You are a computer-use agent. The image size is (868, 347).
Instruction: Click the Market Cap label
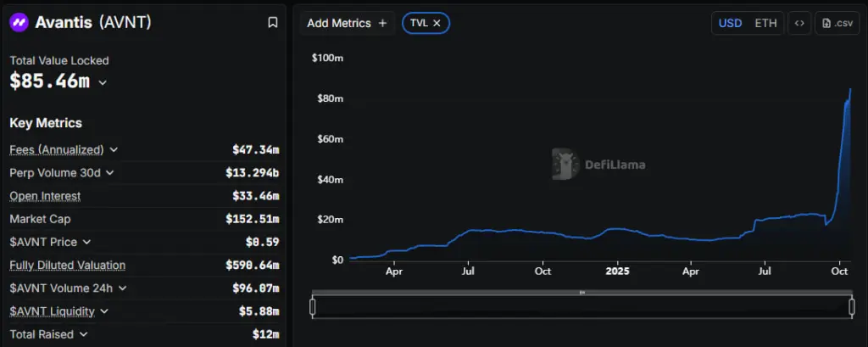tap(40, 219)
